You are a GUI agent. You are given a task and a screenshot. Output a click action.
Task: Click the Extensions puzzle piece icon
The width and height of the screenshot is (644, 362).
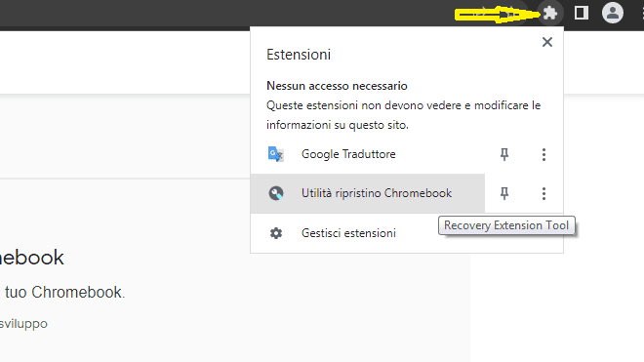pyautogui.click(x=550, y=13)
